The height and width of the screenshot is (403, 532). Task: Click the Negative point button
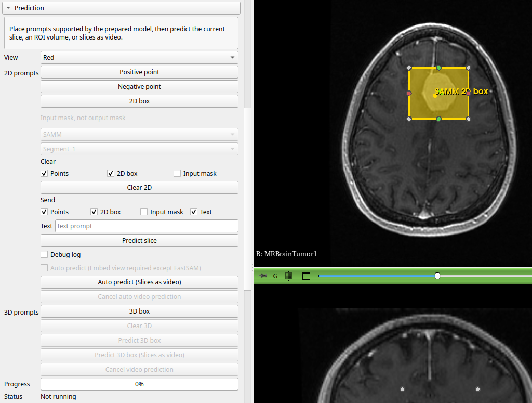click(139, 86)
